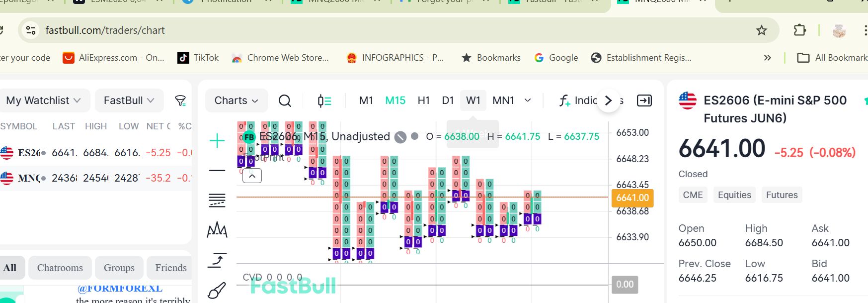Image resolution: width=868 pixels, height=303 pixels.
Task: Select the crosshair cursor tool
Action: pos(217,141)
